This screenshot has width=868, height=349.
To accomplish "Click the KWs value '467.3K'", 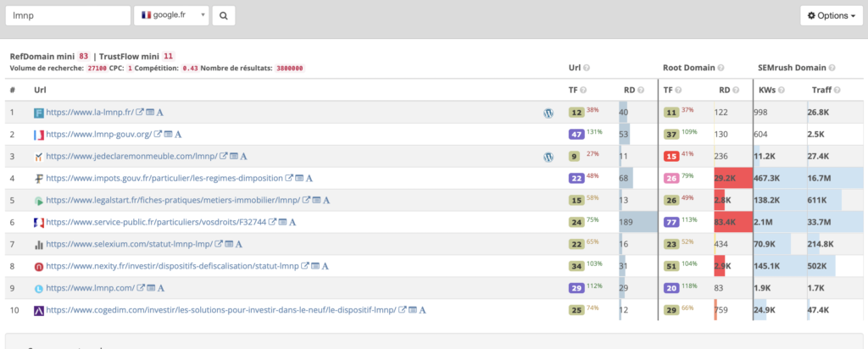I will click(768, 179).
